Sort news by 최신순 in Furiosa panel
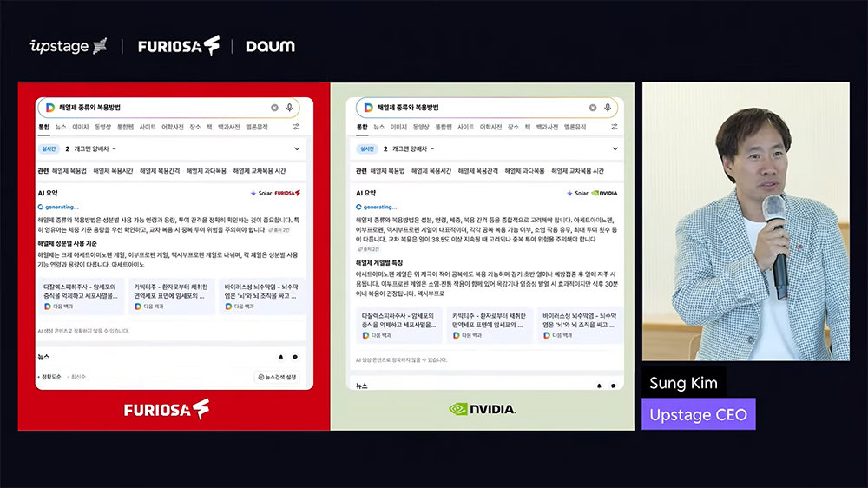 77,377
